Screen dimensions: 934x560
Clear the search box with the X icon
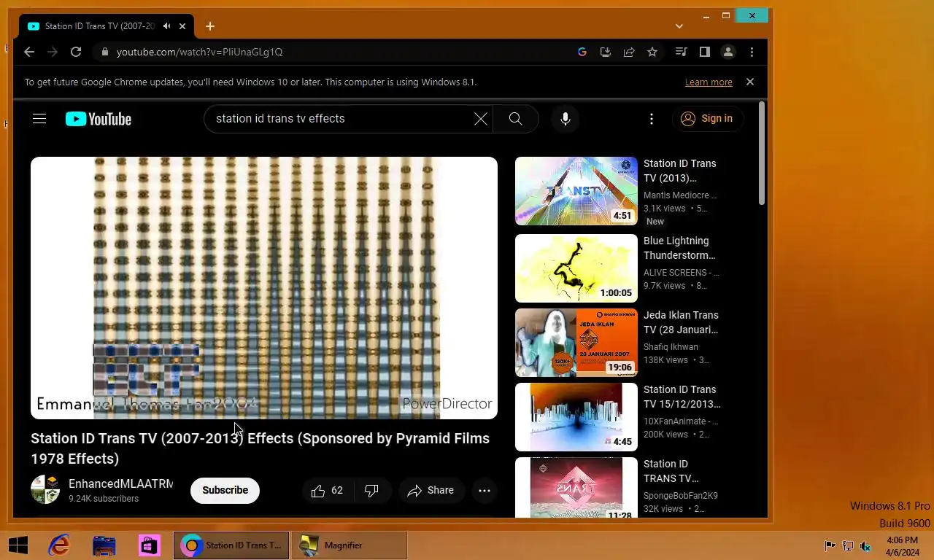pos(480,119)
